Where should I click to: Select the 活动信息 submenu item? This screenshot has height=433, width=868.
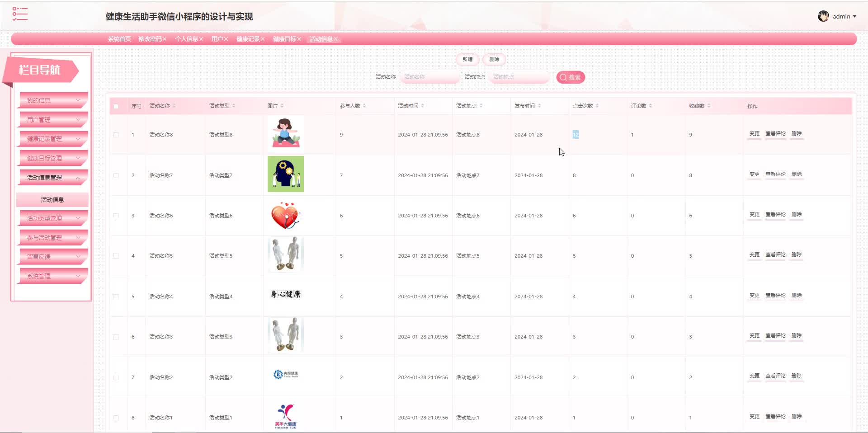click(52, 200)
